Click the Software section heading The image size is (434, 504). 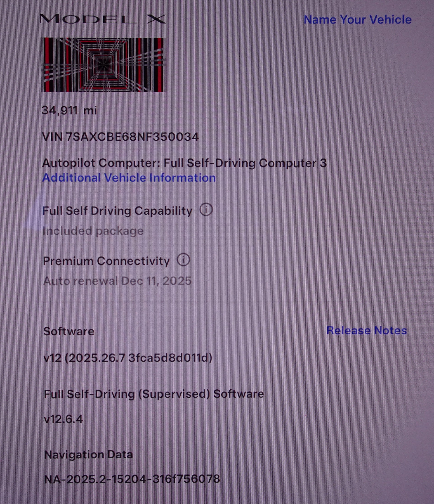(x=69, y=331)
